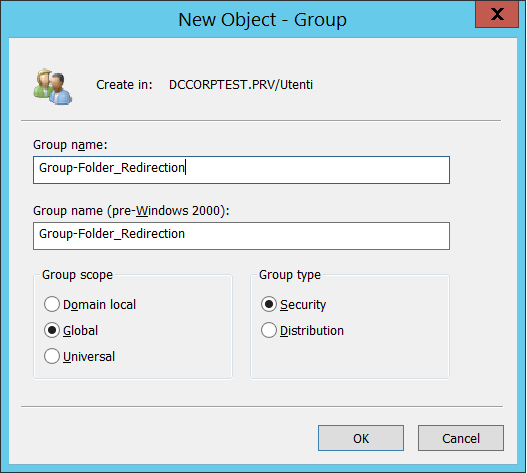Cancel the new group dialog

coord(461,438)
